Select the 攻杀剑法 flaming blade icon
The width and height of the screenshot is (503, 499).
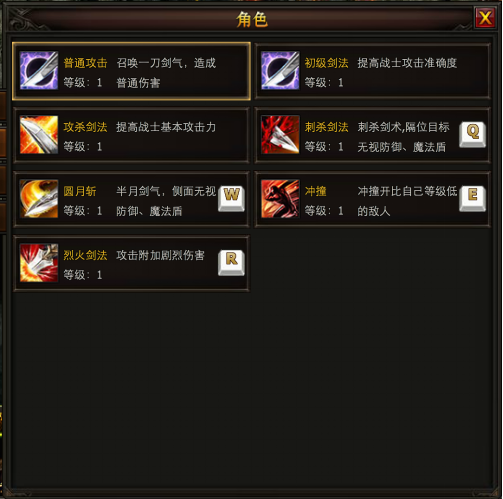point(39,135)
